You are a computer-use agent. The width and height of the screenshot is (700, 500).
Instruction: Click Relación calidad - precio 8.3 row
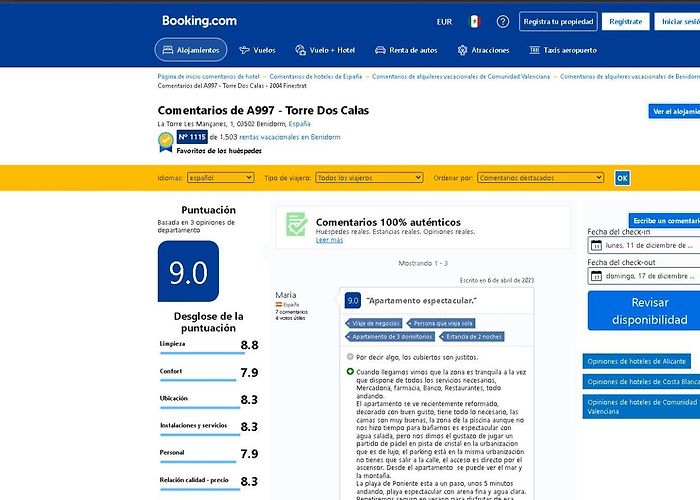pyautogui.click(x=209, y=481)
